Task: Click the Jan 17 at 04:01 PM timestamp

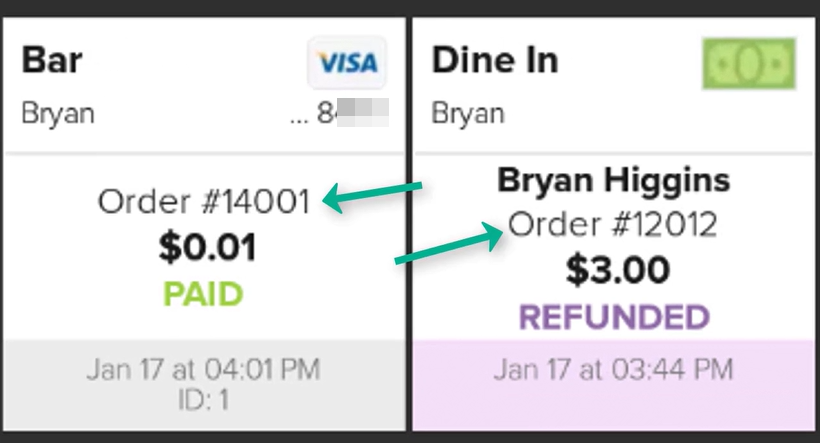Action: pyautogui.click(x=204, y=370)
